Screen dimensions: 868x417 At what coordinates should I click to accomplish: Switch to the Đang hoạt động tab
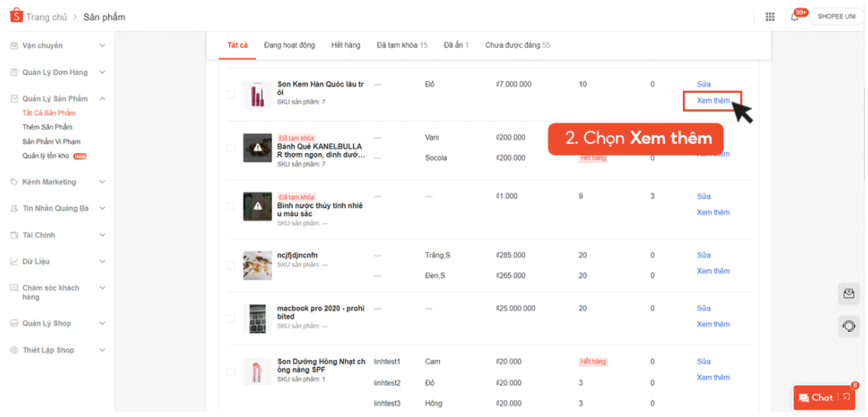point(289,45)
